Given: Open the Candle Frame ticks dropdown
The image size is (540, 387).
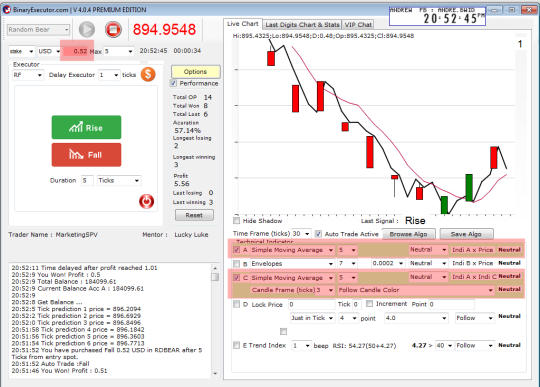Looking at the screenshot, I should click(x=292, y=290).
